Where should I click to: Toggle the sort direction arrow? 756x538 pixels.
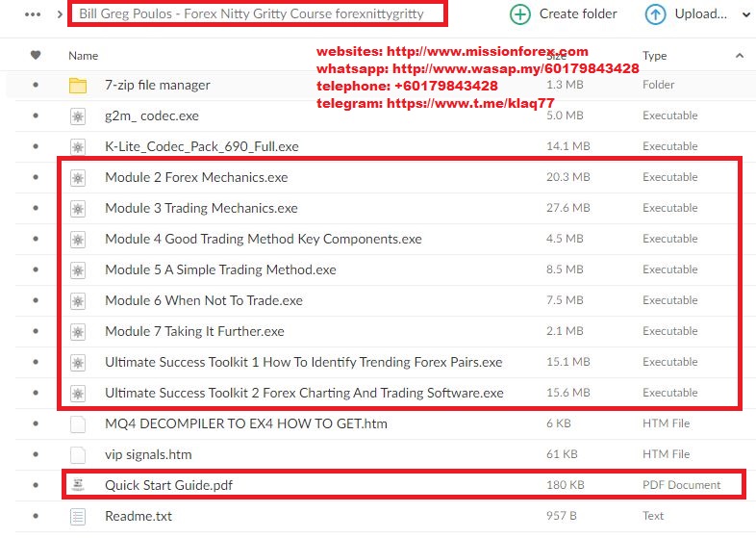click(739, 56)
